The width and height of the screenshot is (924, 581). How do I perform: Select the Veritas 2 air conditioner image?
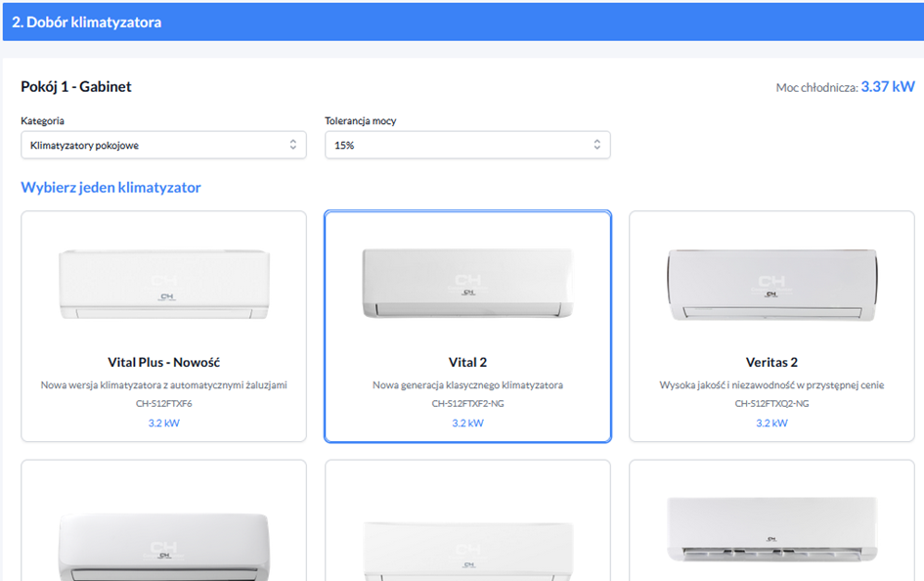tap(771, 282)
